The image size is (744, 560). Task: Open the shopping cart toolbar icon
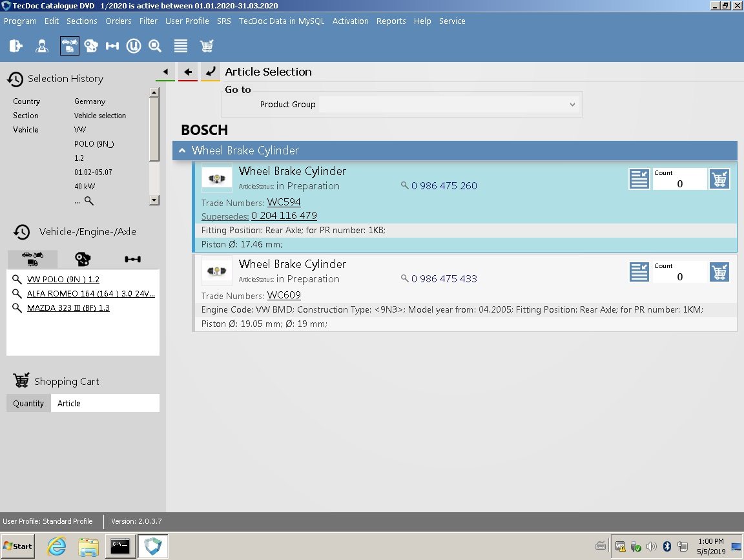(x=207, y=46)
